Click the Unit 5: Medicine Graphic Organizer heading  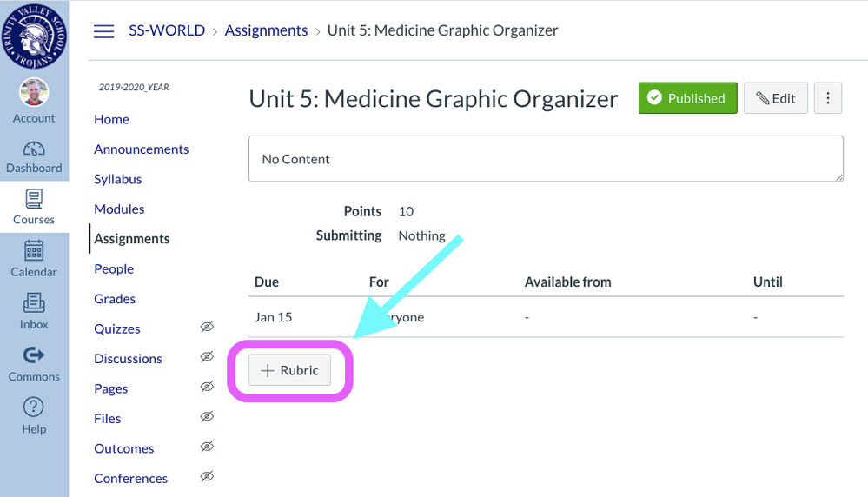(x=434, y=99)
